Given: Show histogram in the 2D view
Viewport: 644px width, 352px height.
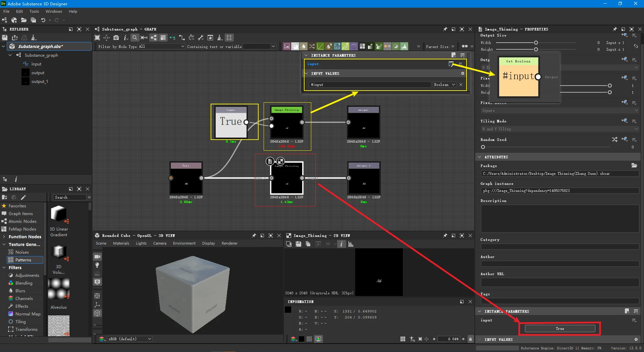Looking at the screenshot, I should pyautogui.click(x=351, y=244).
